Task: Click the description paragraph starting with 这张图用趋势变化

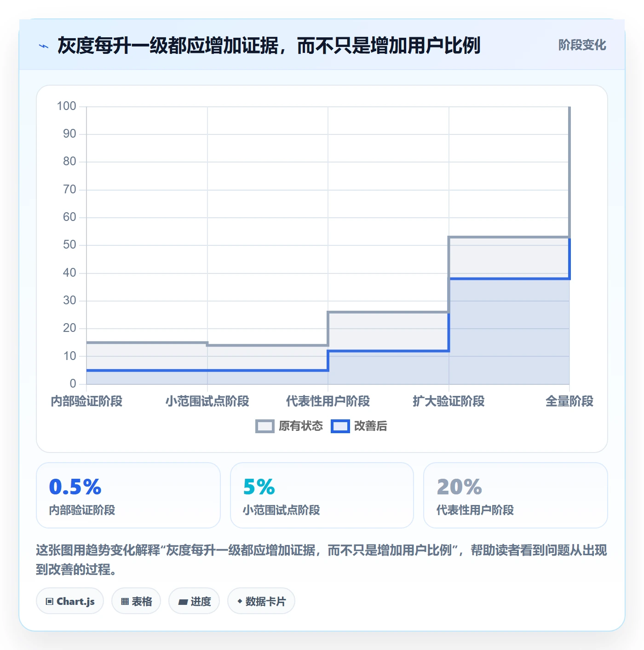Action: [x=322, y=560]
